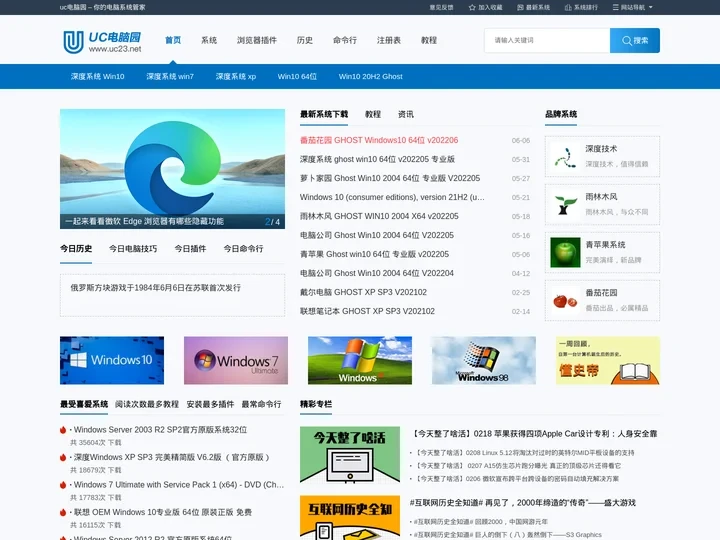Image resolution: width=720 pixels, height=540 pixels.
Task: Open Windows Server 2003 R2 SP2 entry
Action: [x=160, y=430]
